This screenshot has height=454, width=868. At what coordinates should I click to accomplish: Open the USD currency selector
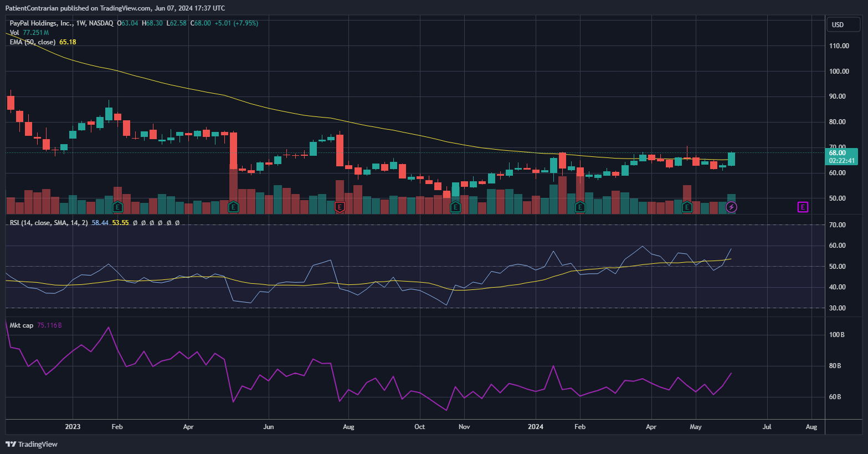844,24
